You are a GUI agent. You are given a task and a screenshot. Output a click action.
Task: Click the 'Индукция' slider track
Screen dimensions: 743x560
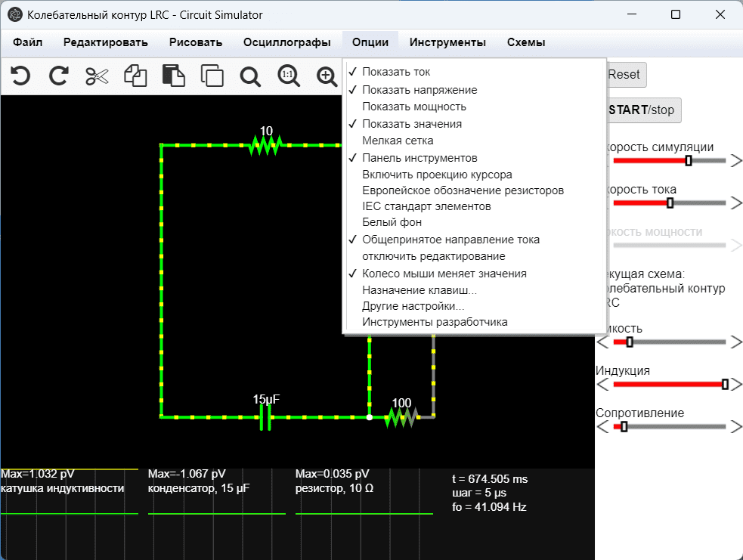pyautogui.click(x=668, y=385)
